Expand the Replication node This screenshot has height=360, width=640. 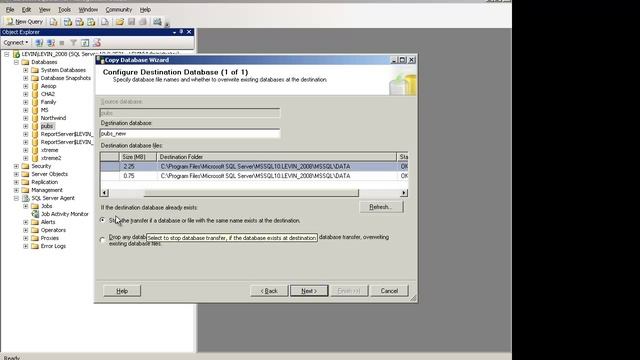coord(16,182)
